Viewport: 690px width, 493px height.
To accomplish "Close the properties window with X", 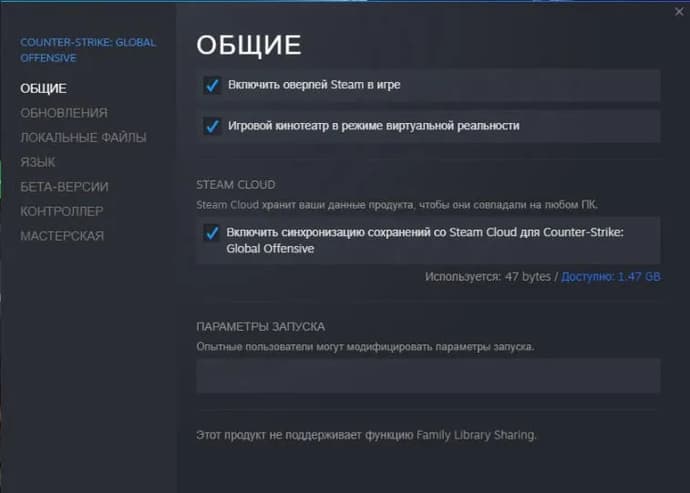I will click(679, 12).
